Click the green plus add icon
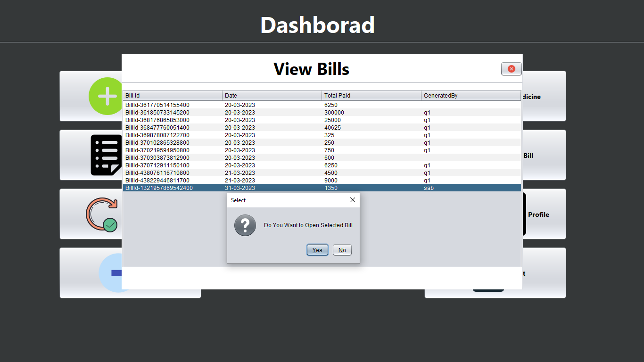Viewport: 644px width, 362px height. 106,96
